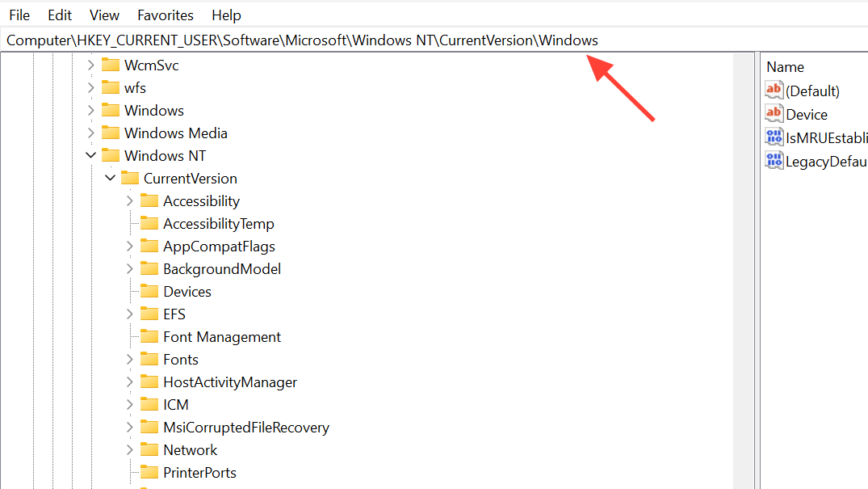Click the BackgroundModel folder icon
Image resolution: width=868 pixels, height=489 pixels.
[149, 268]
